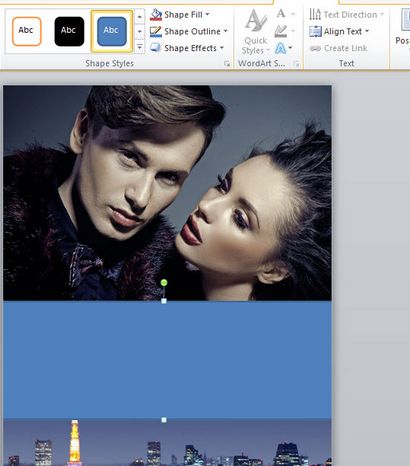Show the next row of shape styles
This screenshot has width=410, height=466.
click(140, 32)
